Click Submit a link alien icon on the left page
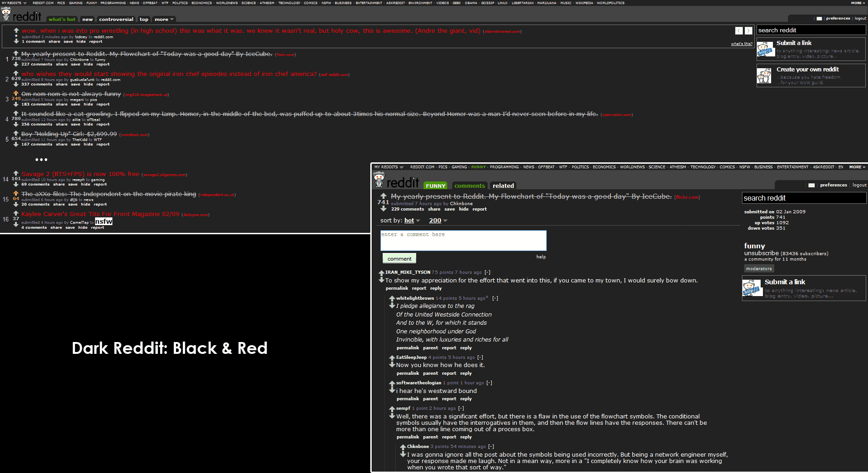868x473 pixels. (x=766, y=49)
